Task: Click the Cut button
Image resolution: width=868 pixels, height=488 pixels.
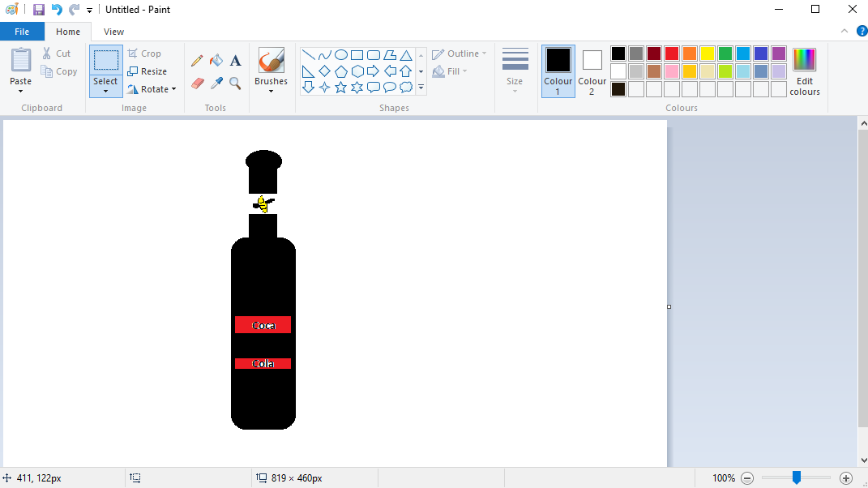Action: tap(57, 54)
